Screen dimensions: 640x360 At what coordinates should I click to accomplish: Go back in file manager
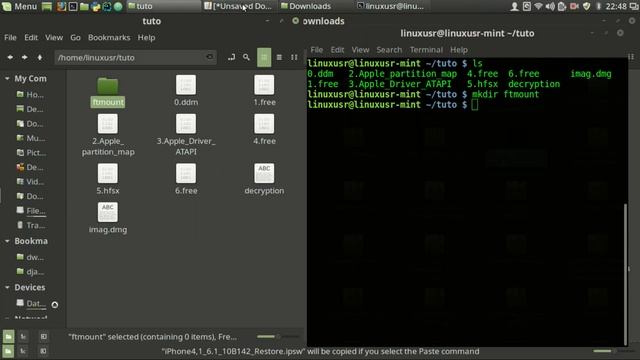coord(10,58)
